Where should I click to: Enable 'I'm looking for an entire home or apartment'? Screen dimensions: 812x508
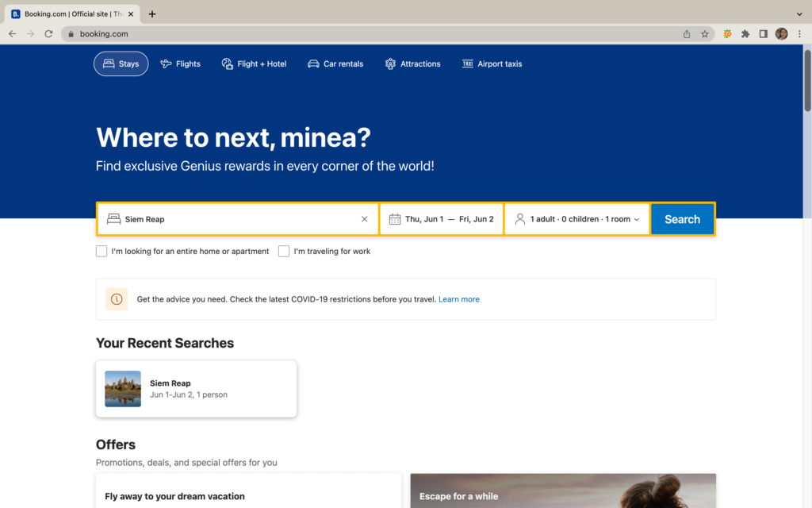pyautogui.click(x=101, y=251)
